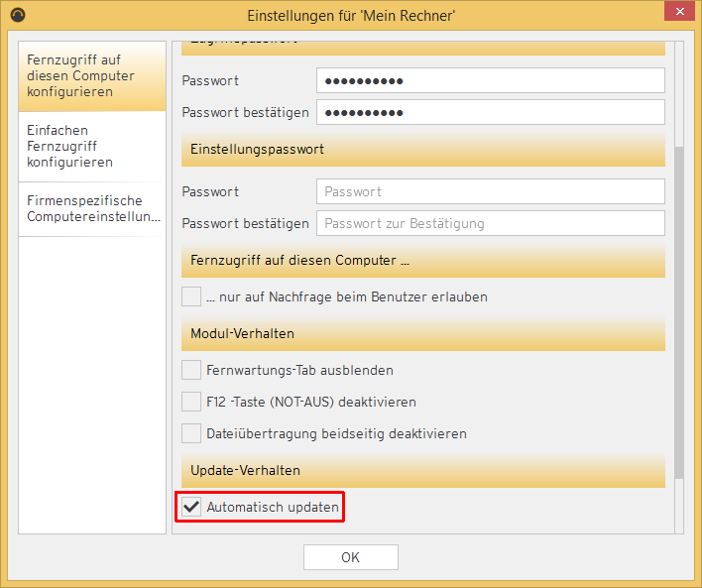Toggle 'Dateiübertragung beidseitig deaktivieren' checkbox

[191, 433]
